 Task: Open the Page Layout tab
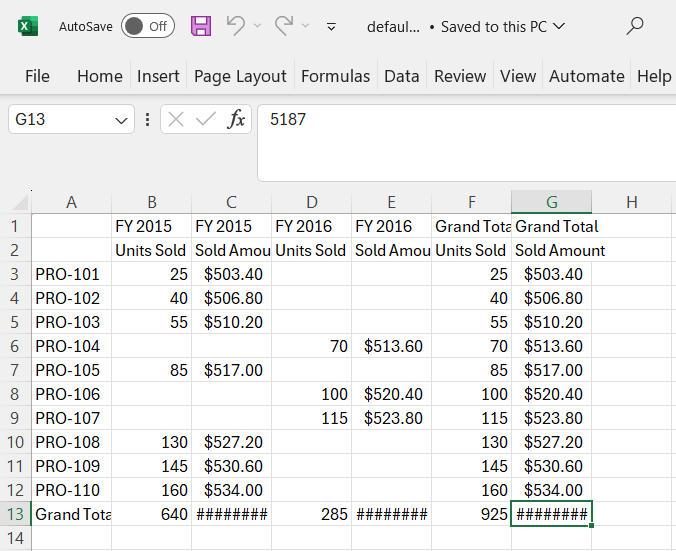pyautogui.click(x=240, y=76)
